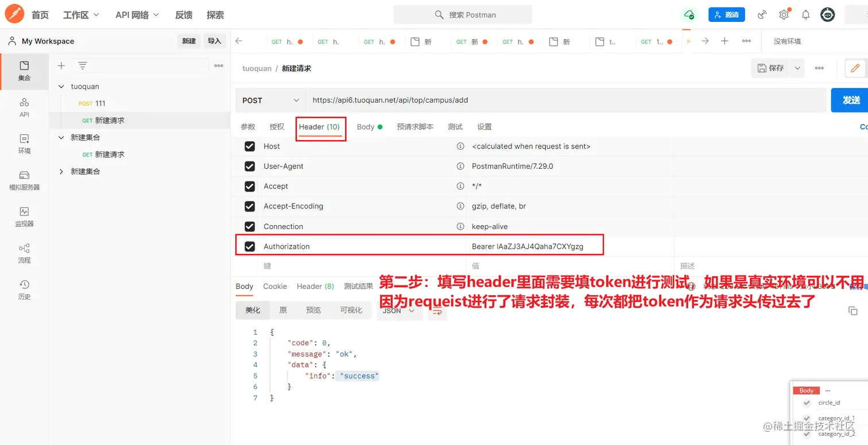Click the filter icon in collections panel

click(83, 66)
